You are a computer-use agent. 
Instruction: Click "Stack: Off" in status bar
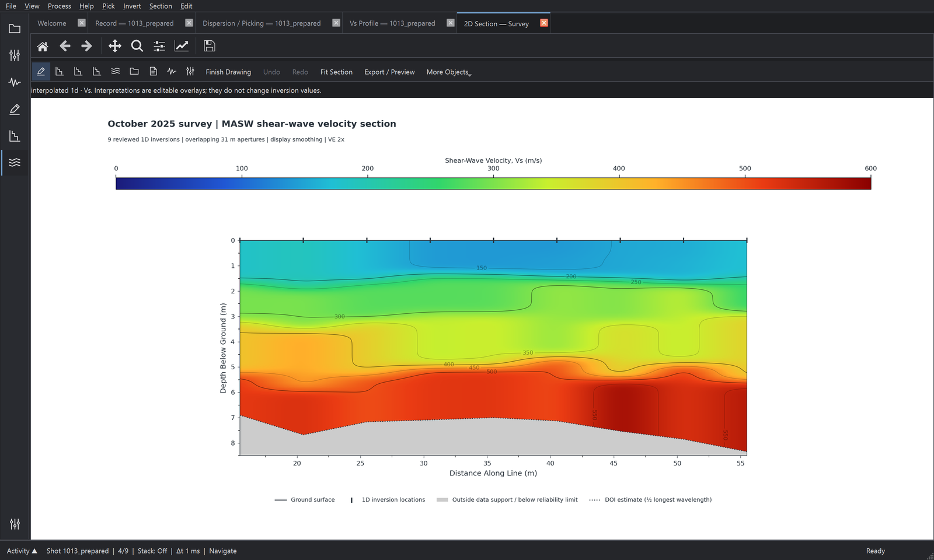[152, 551]
